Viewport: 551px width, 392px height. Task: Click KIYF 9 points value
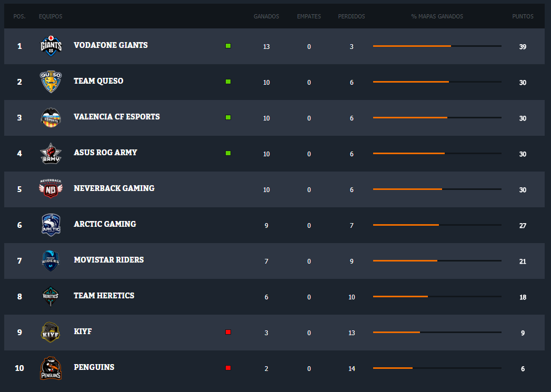point(523,333)
